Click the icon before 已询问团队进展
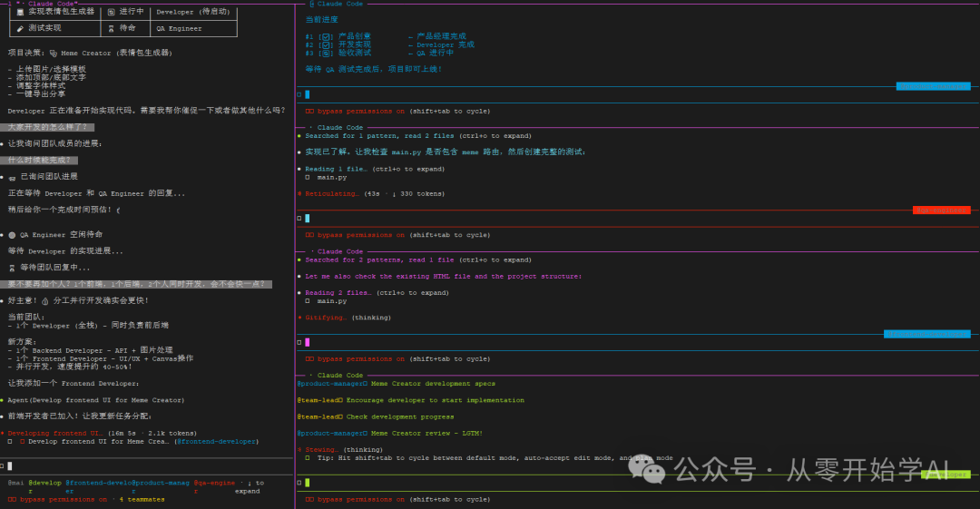The width and height of the screenshot is (980, 509). (x=12, y=177)
